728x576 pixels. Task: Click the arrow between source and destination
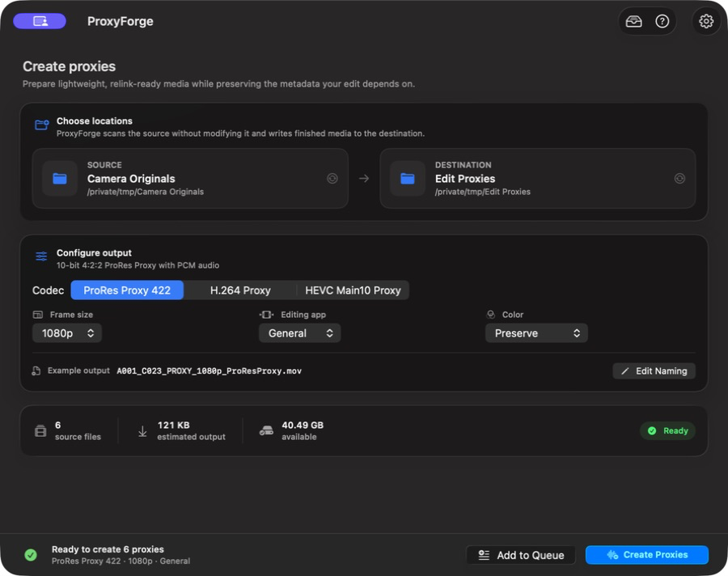coord(364,178)
